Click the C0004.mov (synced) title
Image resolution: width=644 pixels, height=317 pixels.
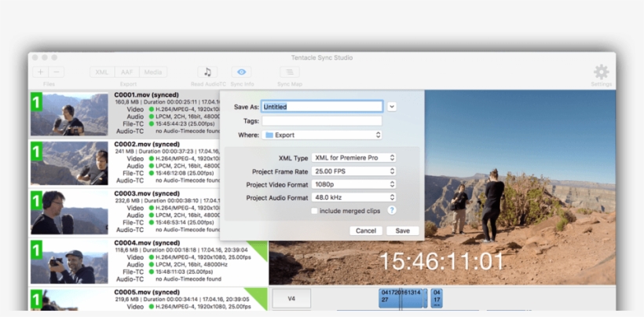pos(147,243)
